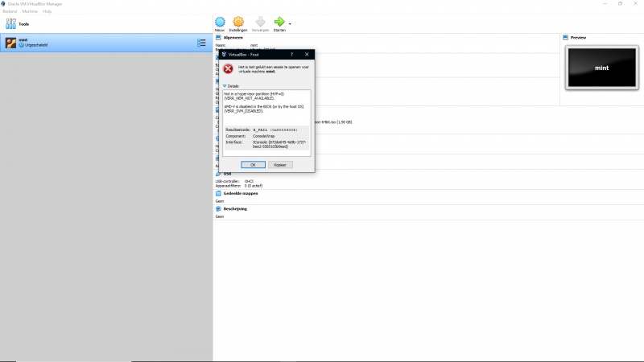Click the AMD-V is disabled message
This screenshot has height=362, width=644.
(x=264, y=109)
